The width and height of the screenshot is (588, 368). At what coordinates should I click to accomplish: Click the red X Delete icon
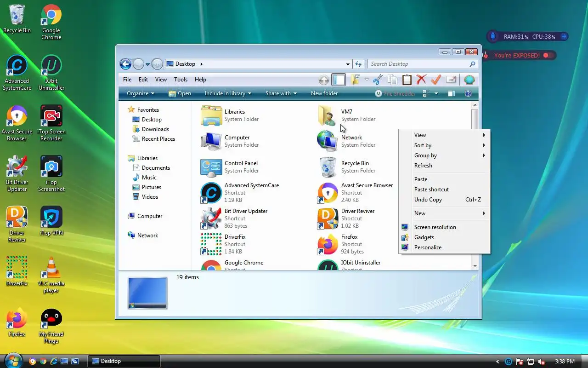tap(421, 80)
